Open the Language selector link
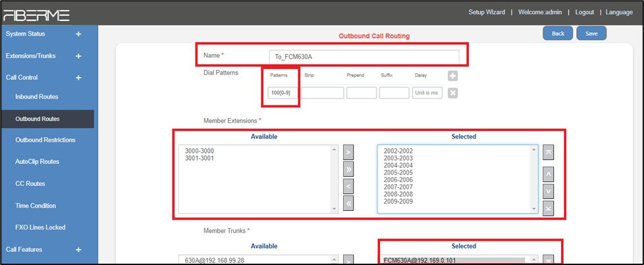This screenshot has width=644, height=265. pyautogui.click(x=619, y=13)
